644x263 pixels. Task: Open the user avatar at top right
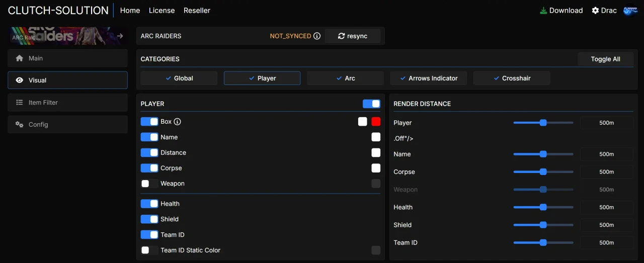630,10
